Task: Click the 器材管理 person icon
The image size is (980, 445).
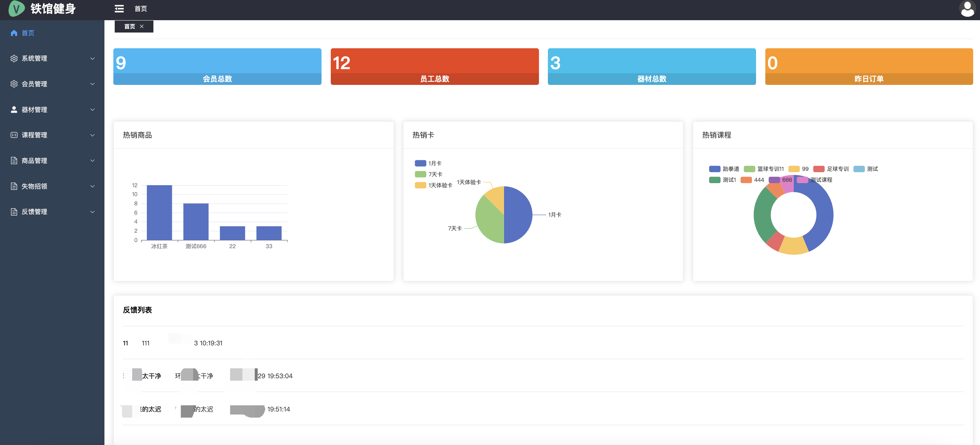Action: pyautogui.click(x=14, y=110)
